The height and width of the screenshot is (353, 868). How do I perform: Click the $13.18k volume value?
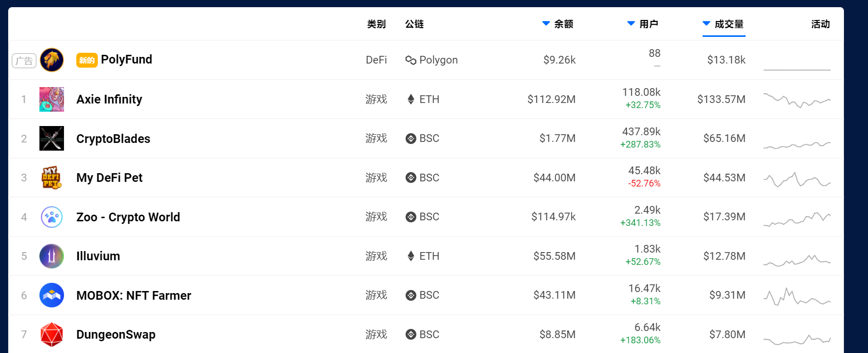coord(726,60)
